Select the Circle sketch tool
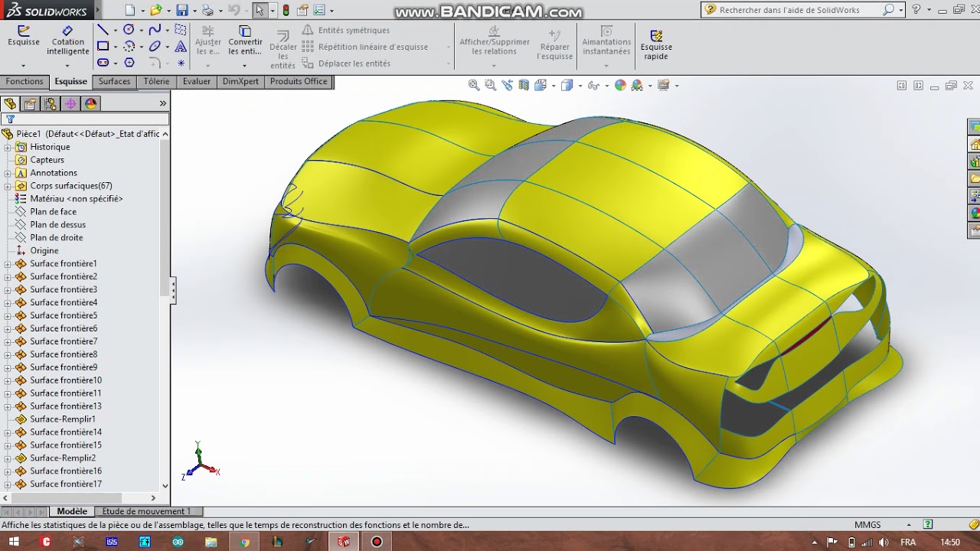 (x=129, y=30)
